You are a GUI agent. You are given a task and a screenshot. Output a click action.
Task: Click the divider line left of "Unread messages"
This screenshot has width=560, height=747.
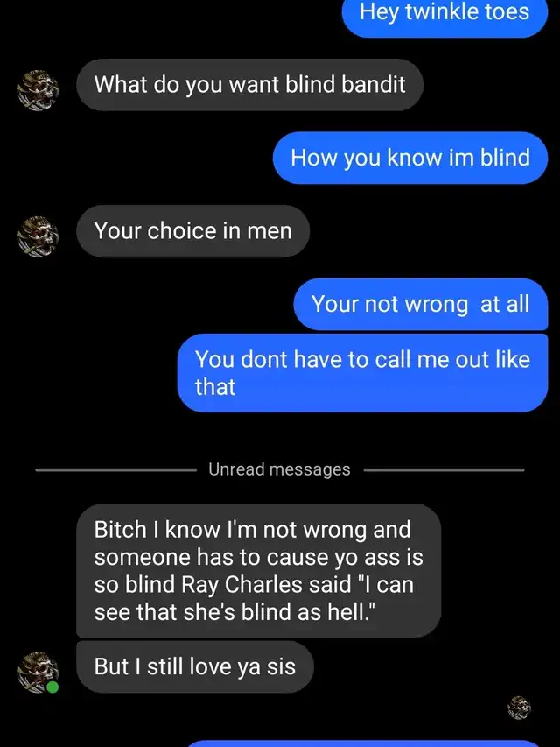coord(116,470)
